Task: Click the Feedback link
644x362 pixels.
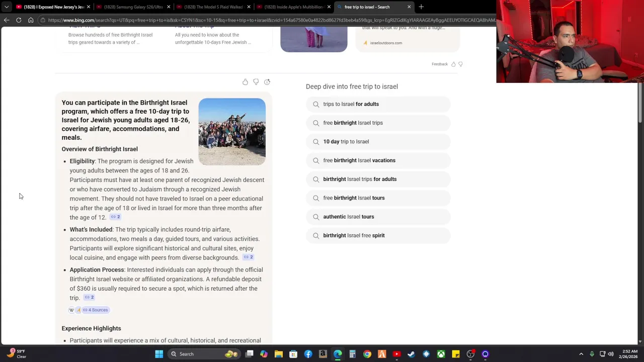Action: click(439, 64)
